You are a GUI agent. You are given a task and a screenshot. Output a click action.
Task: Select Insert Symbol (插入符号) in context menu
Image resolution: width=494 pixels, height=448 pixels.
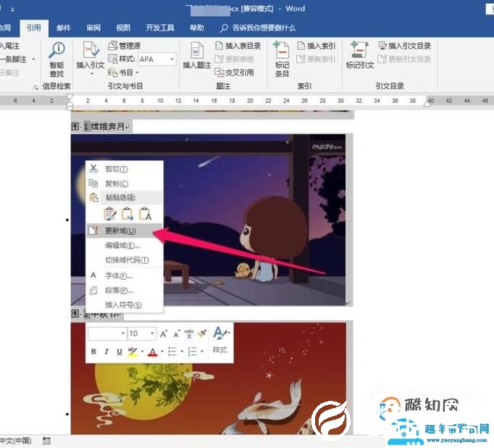coord(125,305)
